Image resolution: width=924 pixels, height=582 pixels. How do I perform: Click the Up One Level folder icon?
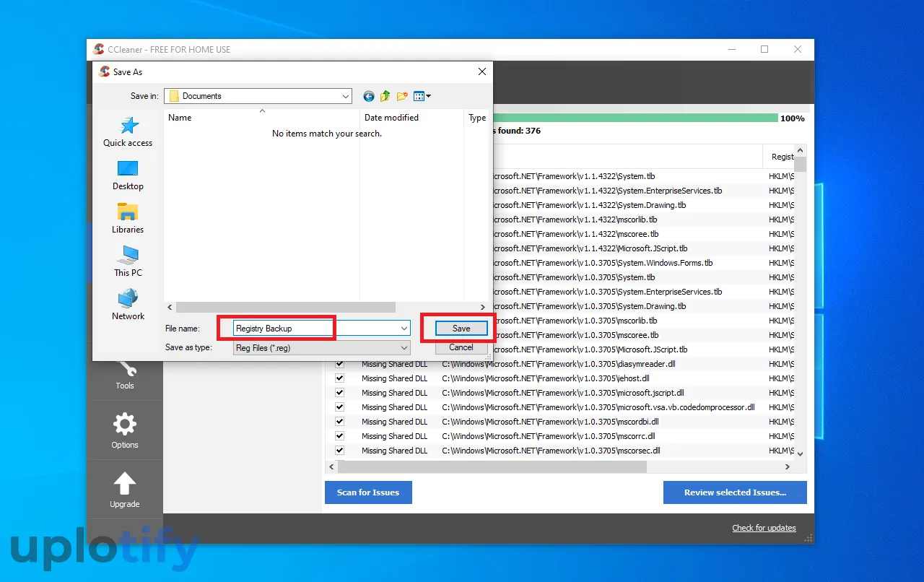385,96
